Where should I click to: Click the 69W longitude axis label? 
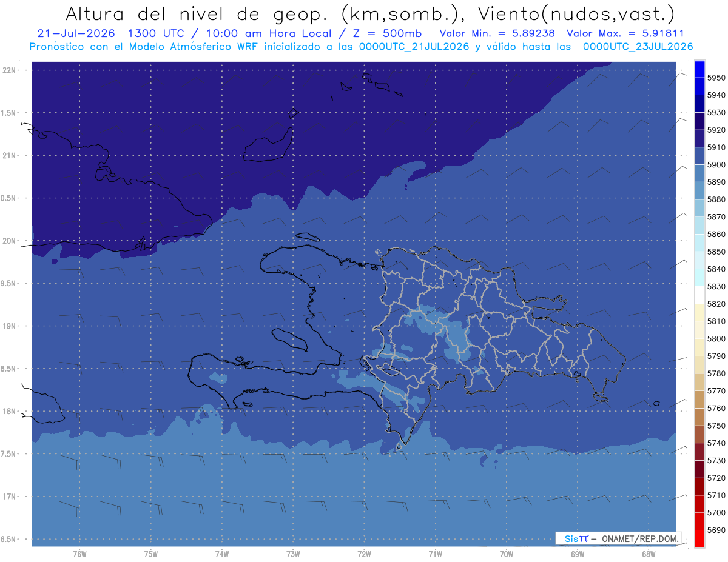(x=578, y=554)
